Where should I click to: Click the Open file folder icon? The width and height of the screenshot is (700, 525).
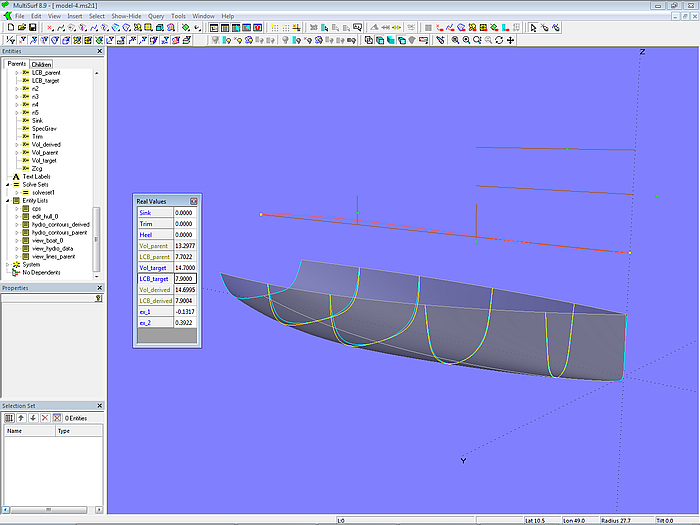(21, 28)
